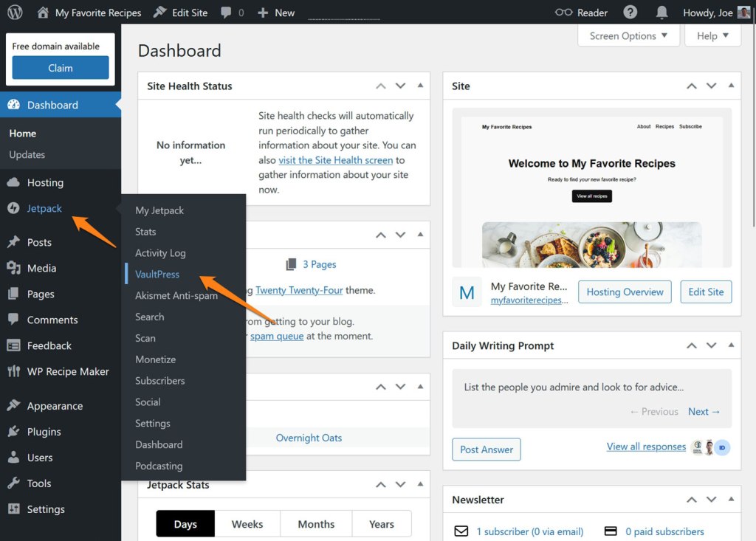756x541 pixels.
Task: Click the page vertical scrollbar
Action: (752, 125)
